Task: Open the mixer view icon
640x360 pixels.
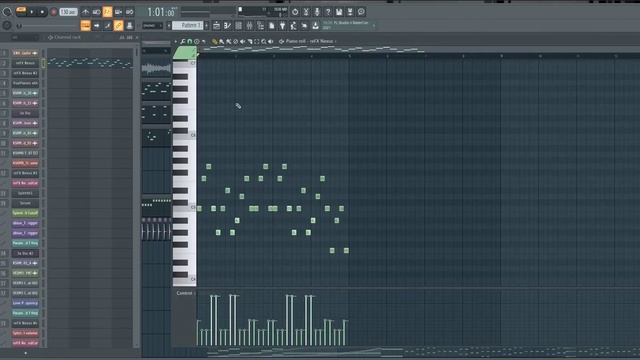Action: (x=249, y=26)
